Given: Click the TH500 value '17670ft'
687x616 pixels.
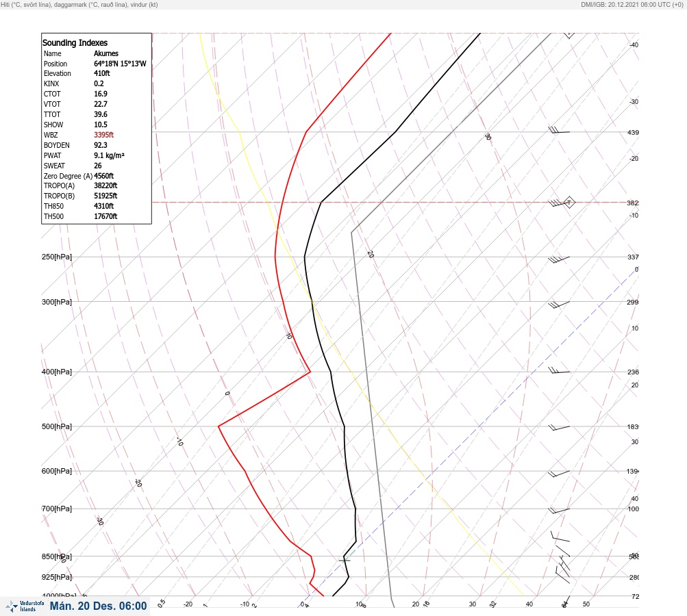Looking at the screenshot, I should 105,216.
